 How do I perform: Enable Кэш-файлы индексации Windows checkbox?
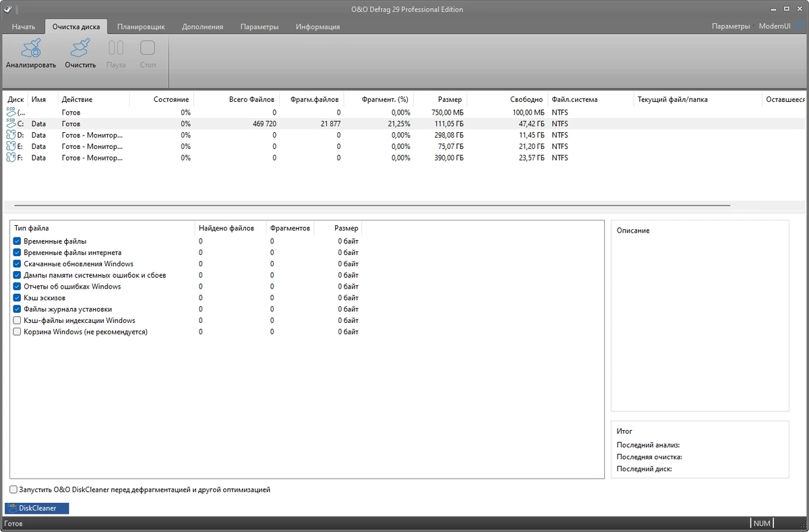(x=18, y=320)
